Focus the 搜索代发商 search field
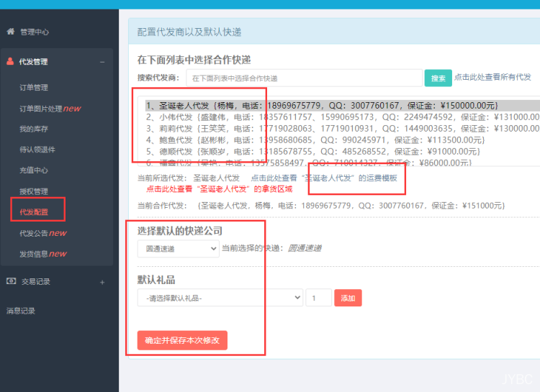The width and height of the screenshot is (540, 392). pyautogui.click(x=304, y=78)
